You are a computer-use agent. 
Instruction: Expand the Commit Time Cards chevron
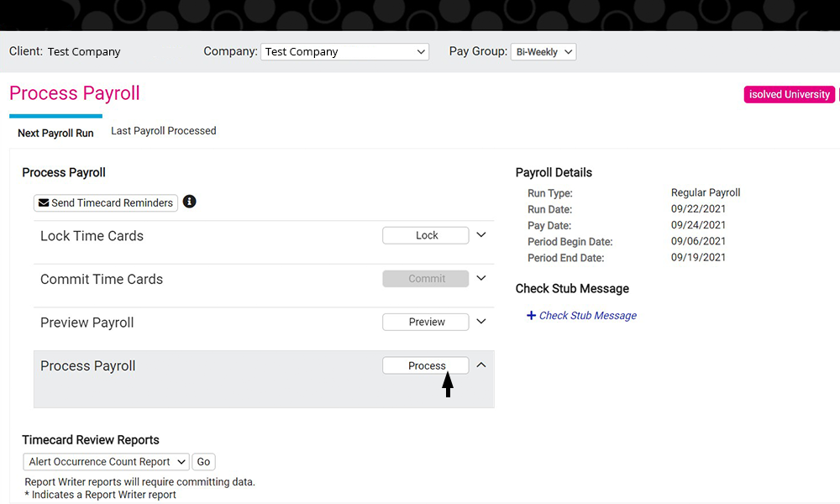tap(481, 278)
